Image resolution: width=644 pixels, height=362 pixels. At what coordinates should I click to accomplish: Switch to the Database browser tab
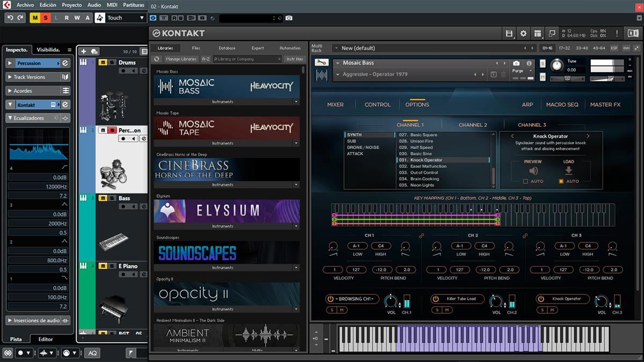227,48
